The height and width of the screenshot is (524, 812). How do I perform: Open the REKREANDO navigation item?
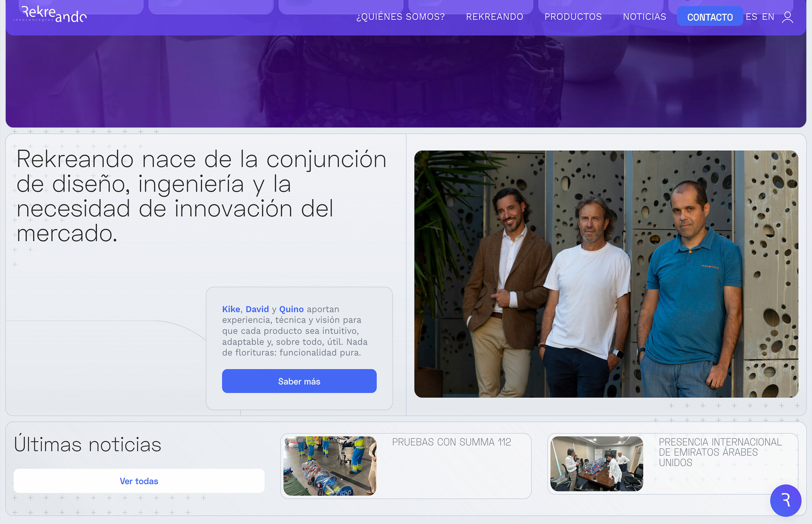tap(494, 16)
